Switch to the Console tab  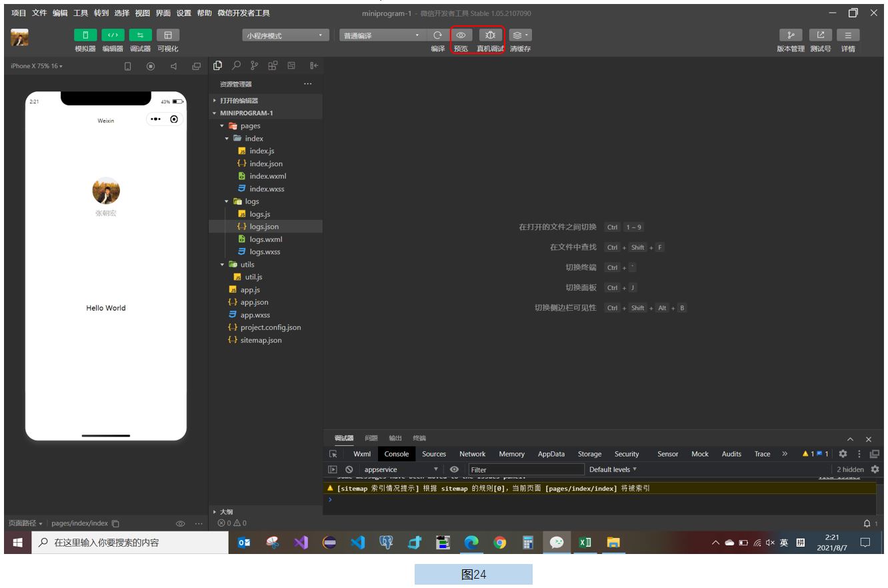pyautogui.click(x=397, y=454)
